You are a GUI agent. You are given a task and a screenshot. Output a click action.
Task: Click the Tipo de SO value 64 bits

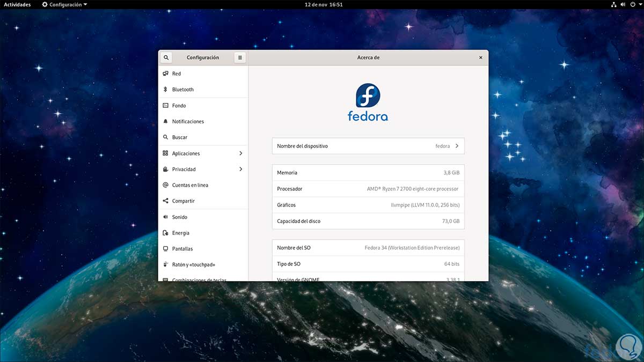point(452,264)
